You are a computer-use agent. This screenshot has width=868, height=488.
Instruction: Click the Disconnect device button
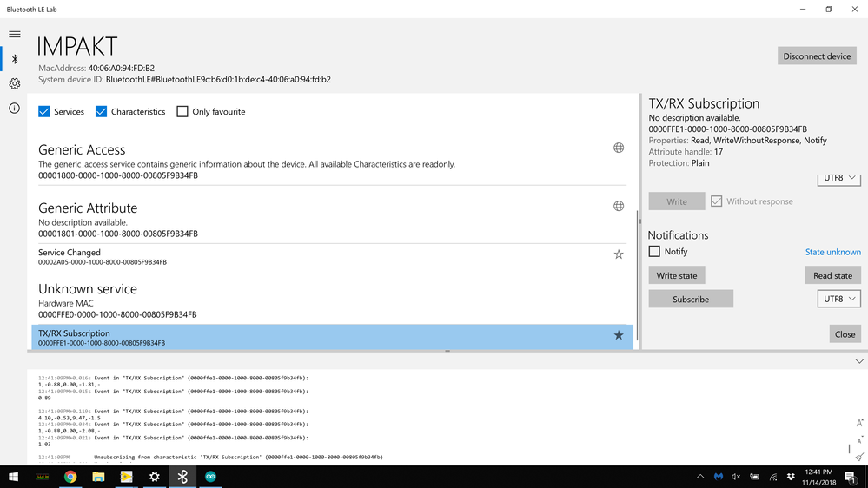click(x=817, y=56)
